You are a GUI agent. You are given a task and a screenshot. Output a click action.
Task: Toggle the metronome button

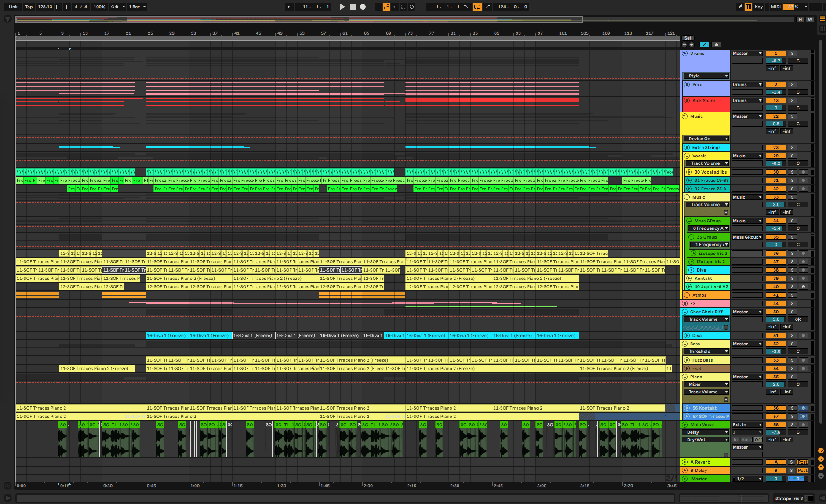(114, 7)
